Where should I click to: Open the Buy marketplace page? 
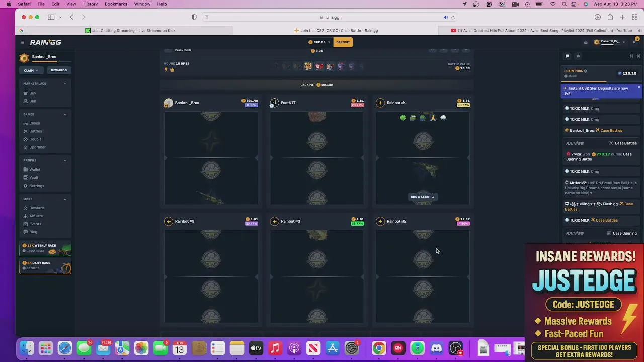point(33,93)
